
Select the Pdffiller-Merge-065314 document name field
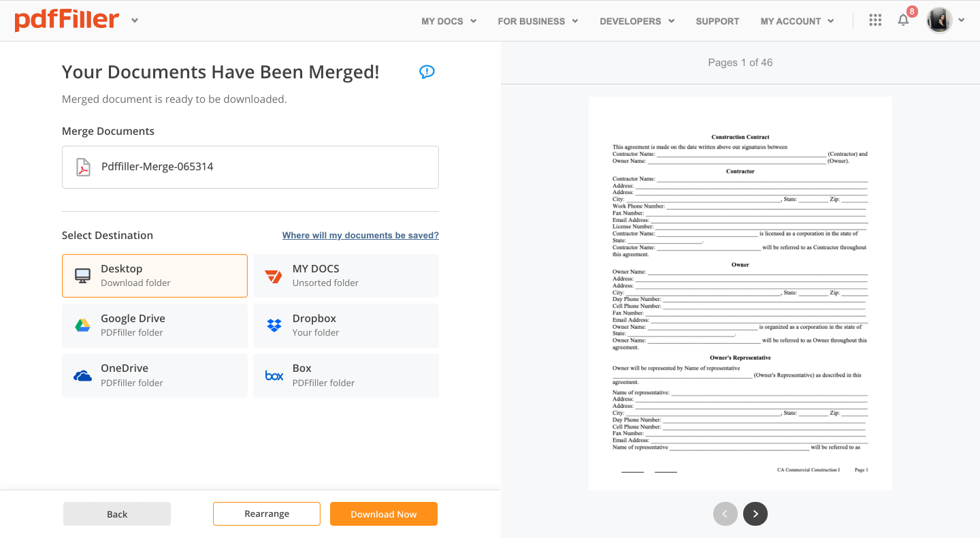click(250, 167)
